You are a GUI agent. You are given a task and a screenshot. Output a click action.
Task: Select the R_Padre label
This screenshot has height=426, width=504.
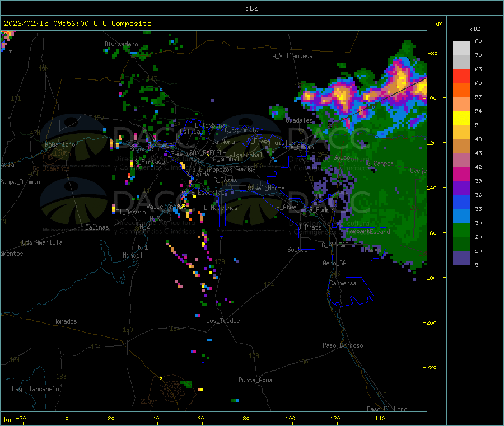coord(321,210)
